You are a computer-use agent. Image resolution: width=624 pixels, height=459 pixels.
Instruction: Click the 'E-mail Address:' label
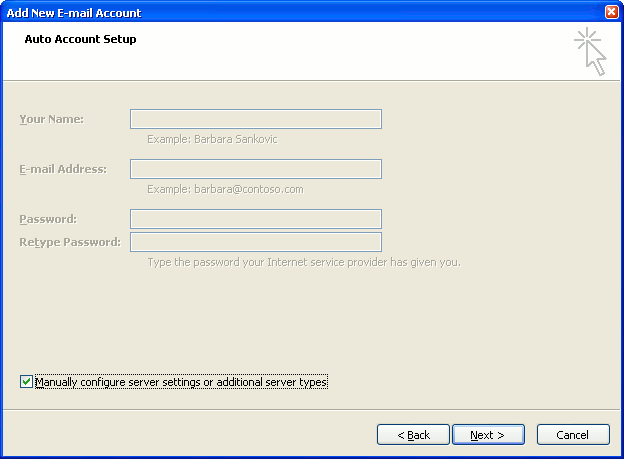pos(62,169)
